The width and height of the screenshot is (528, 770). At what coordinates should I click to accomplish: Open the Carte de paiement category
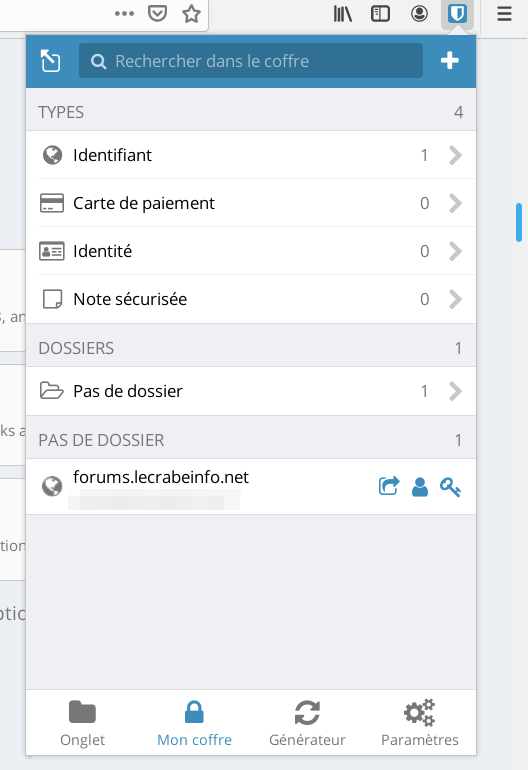point(251,203)
